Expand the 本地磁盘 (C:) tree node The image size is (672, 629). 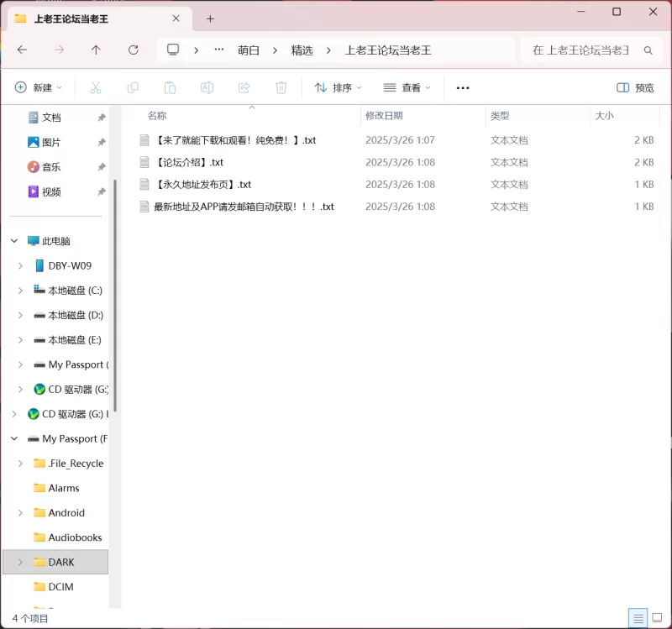21,291
